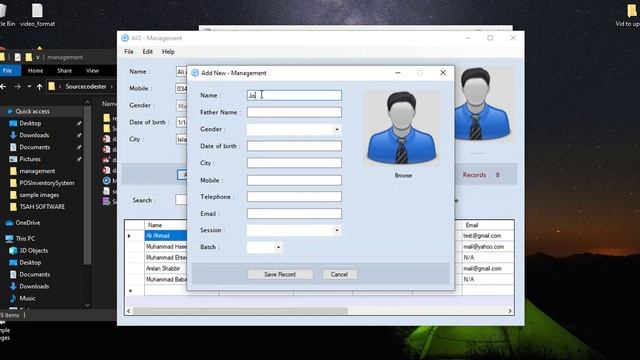640x360 pixels.
Task: Open the File menu in AIO Management window
Action: coord(129,52)
